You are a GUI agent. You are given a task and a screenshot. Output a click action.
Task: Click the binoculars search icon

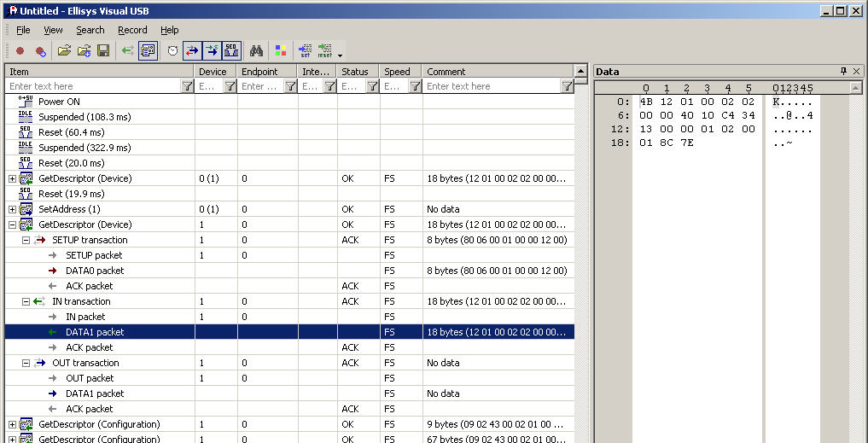(256, 51)
